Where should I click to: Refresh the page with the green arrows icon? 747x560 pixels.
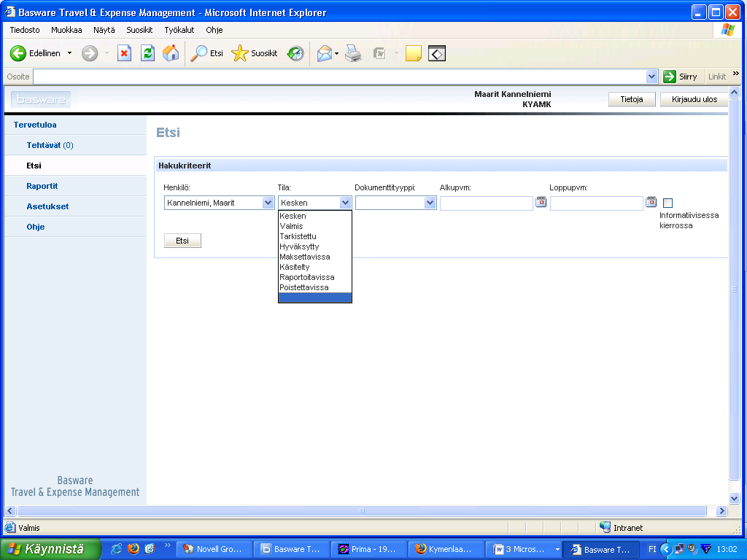(x=147, y=53)
